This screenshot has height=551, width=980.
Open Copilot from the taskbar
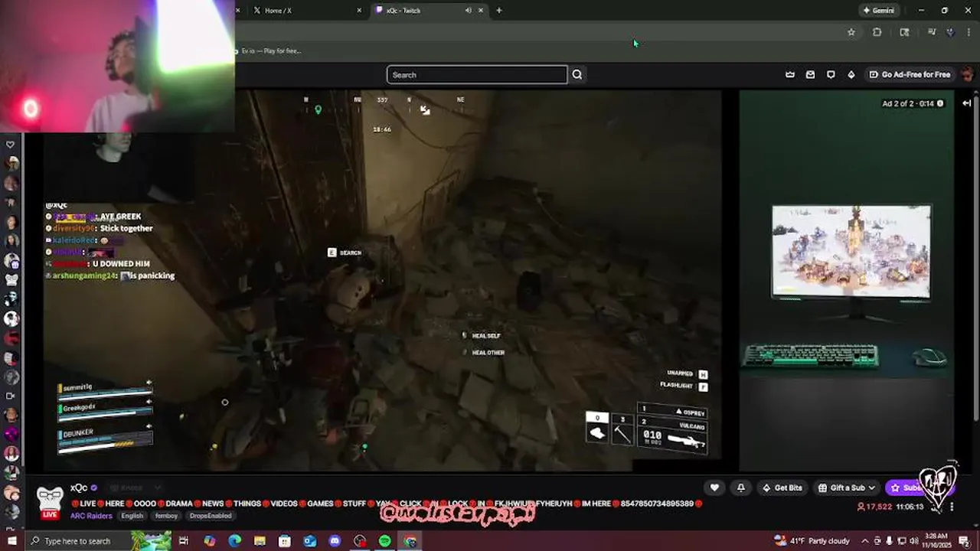click(210, 541)
